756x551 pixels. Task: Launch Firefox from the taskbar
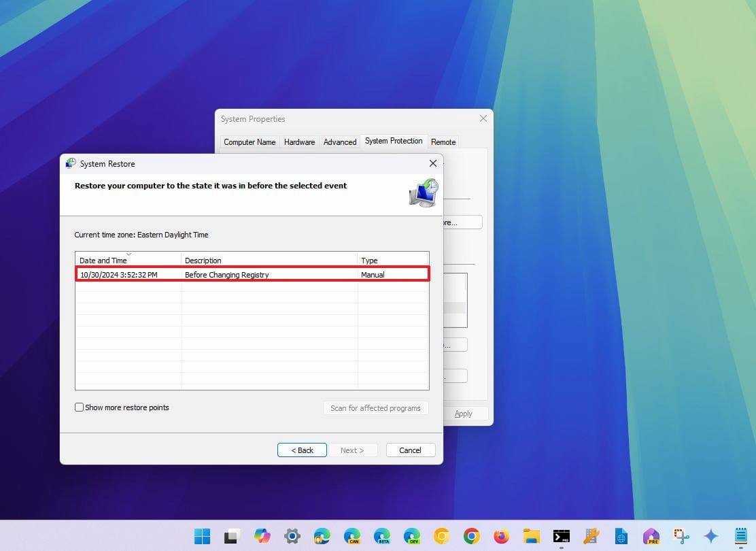tap(501, 536)
